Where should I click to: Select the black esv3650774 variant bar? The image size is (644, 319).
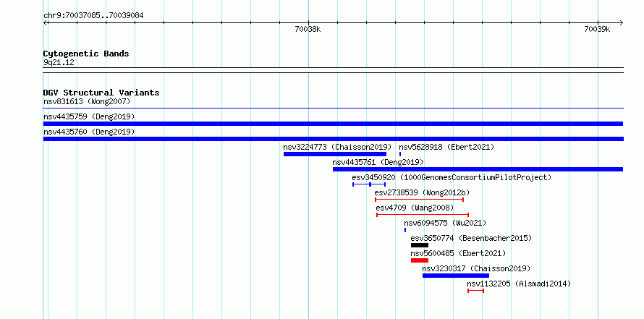[x=420, y=245]
